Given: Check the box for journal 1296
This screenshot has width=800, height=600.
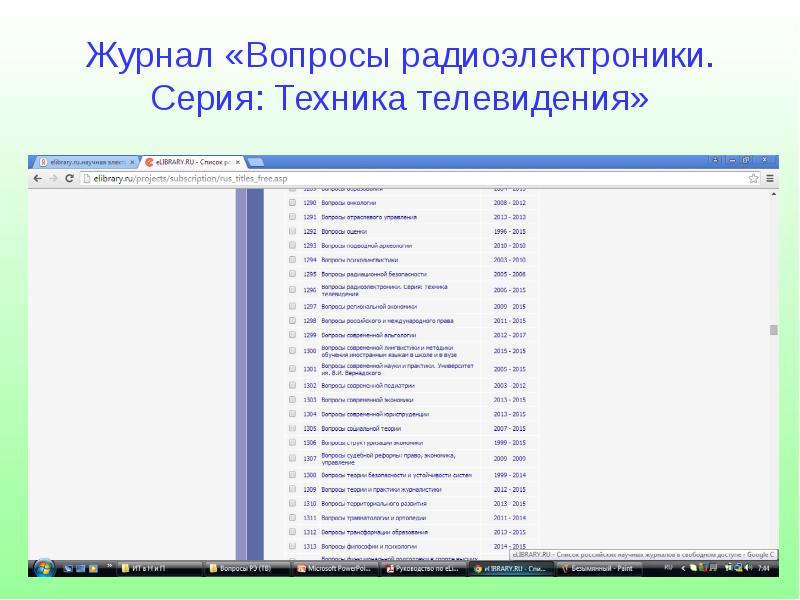Looking at the screenshot, I should (x=292, y=290).
